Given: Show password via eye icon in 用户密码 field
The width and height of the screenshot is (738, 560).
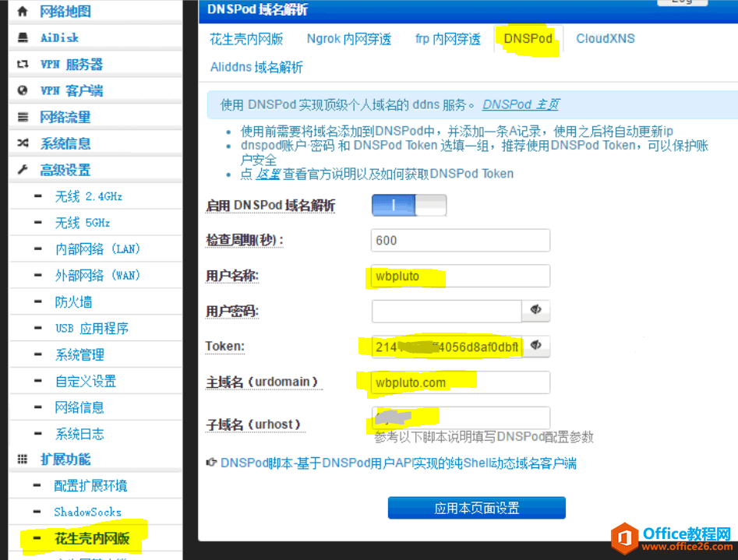Looking at the screenshot, I should [x=535, y=310].
